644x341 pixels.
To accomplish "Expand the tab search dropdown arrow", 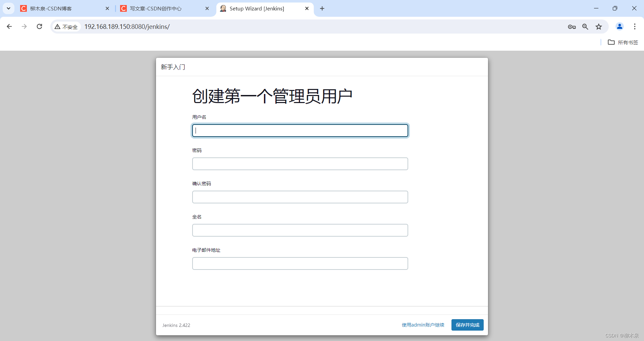I will (x=8, y=8).
